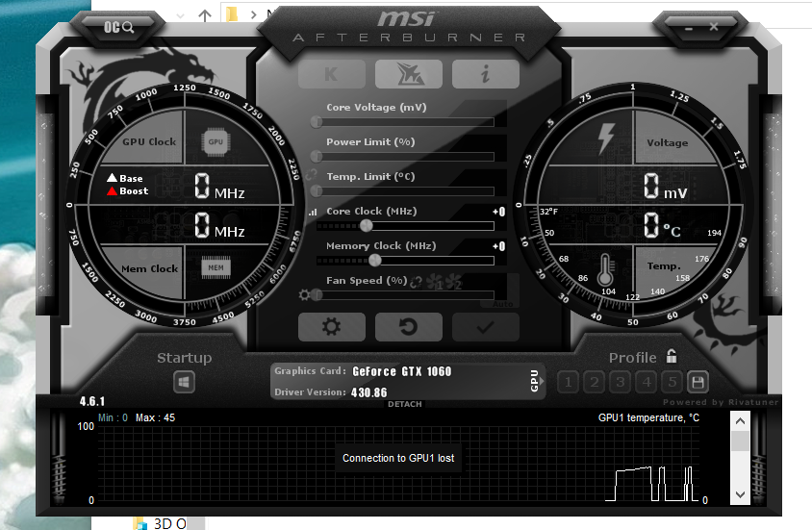The width and height of the screenshot is (812, 530).
Task: Click the 'Connection to GPU1 lost' message
Action: point(398,458)
